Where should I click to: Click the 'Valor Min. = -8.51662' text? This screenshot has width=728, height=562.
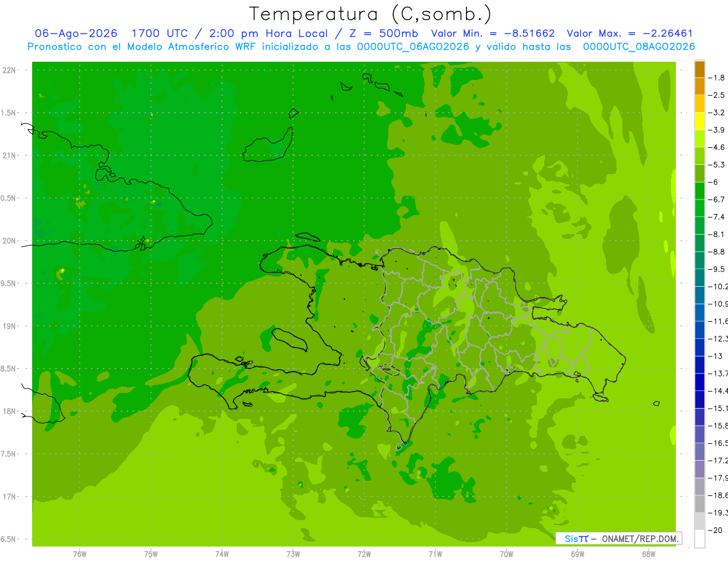point(493,33)
